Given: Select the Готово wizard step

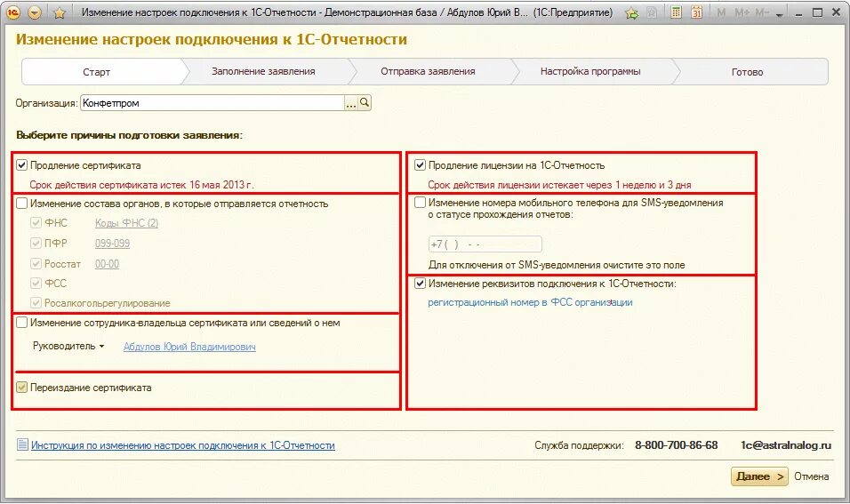Looking at the screenshot, I should click(747, 72).
